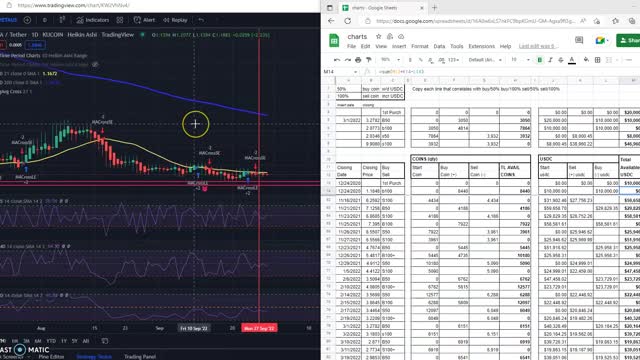Open the Go to date calendar icon
640x360 pixels.
pos(105,341)
